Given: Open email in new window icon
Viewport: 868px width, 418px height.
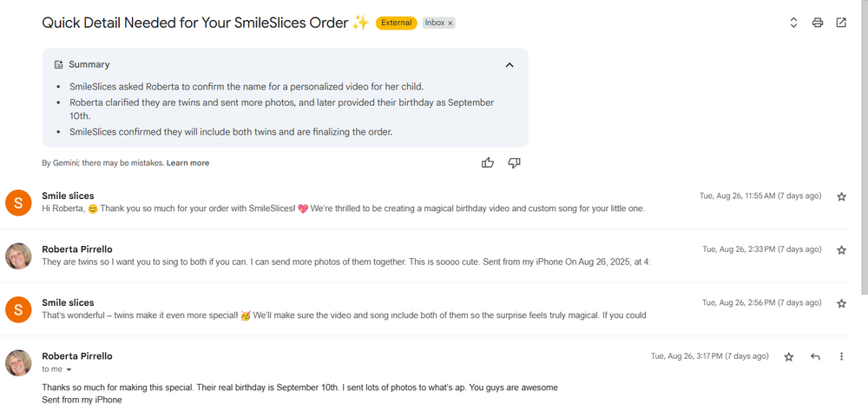Looking at the screenshot, I should 841,23.
